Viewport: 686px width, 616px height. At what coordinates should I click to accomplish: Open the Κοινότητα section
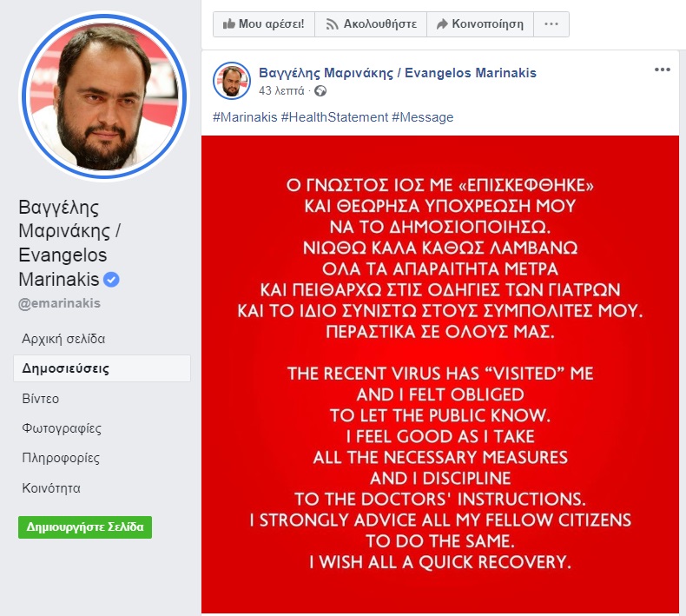(51, 488)
